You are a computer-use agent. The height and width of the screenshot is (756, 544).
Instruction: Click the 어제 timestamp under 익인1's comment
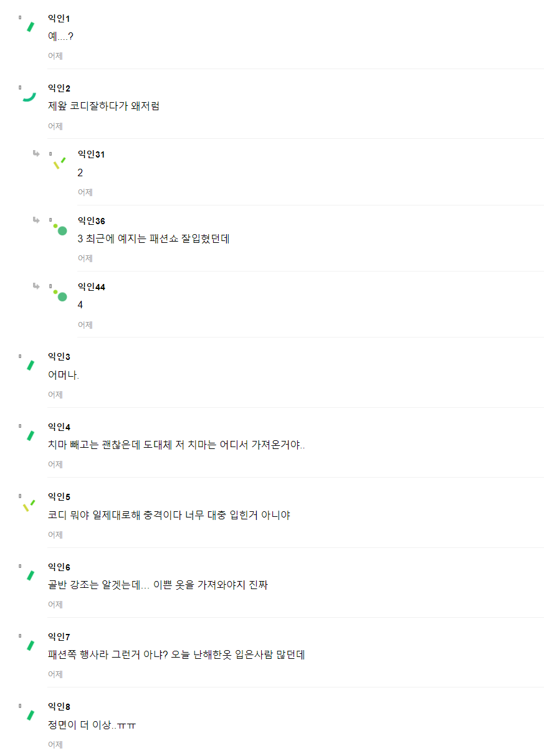pos(55,56)
